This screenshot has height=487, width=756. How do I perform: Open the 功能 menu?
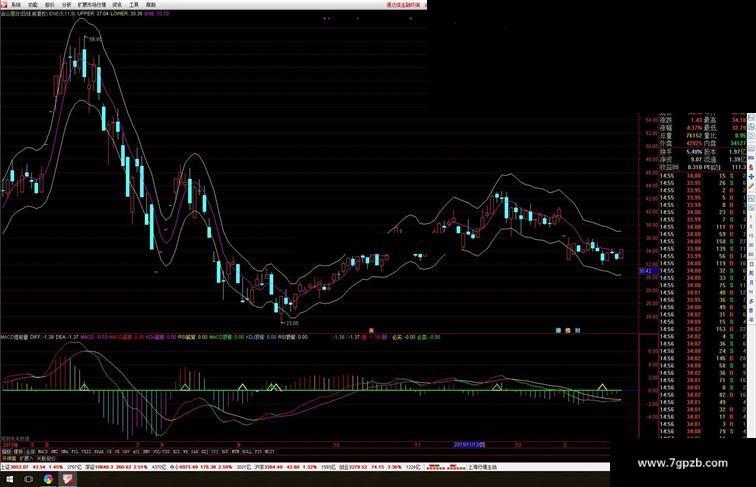click(33, 4)
